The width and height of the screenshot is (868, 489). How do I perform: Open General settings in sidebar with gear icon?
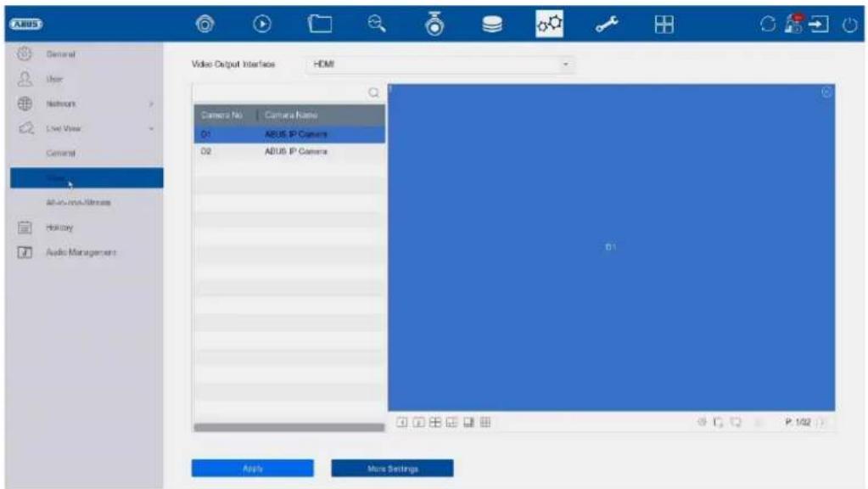tap(60, 54)
